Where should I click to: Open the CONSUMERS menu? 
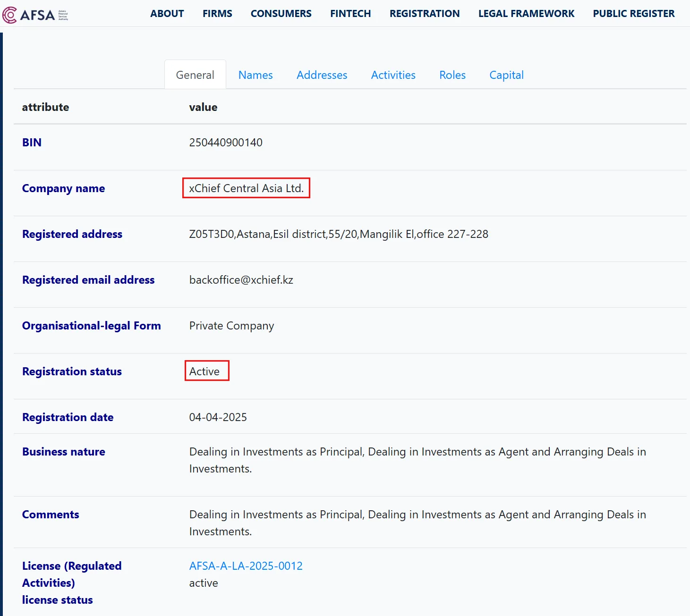(281, 14)
